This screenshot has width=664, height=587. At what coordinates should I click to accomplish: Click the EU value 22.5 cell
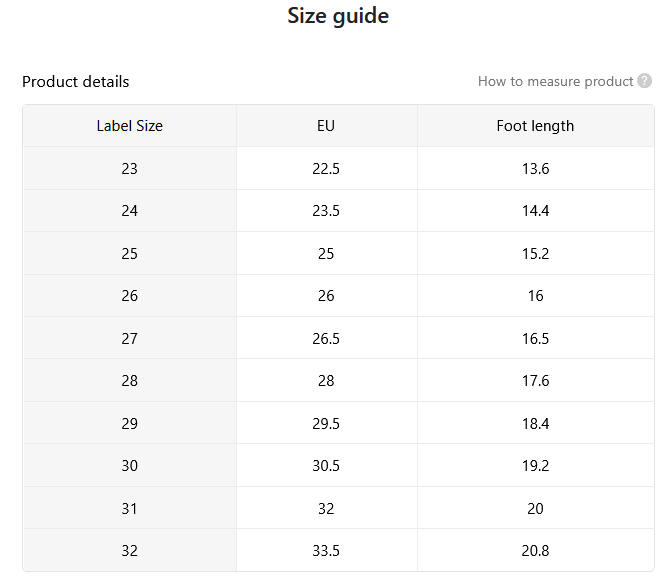coord(326,169)
